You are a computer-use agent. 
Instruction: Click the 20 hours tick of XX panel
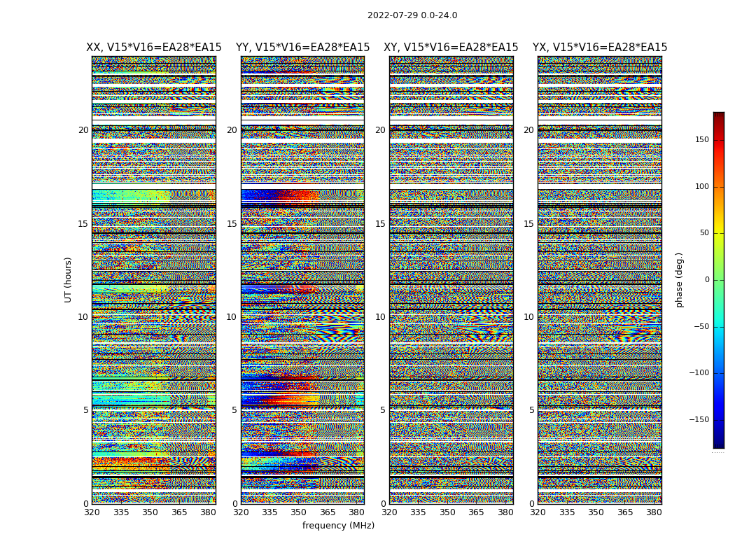point(83,130)
